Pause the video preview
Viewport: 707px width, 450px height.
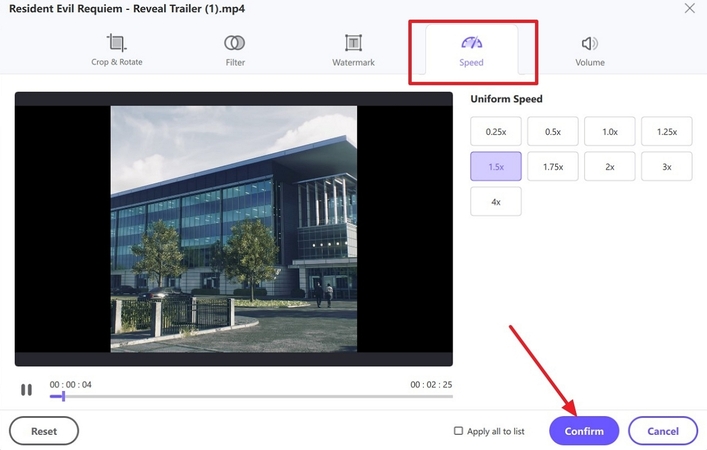coord(27,390)
